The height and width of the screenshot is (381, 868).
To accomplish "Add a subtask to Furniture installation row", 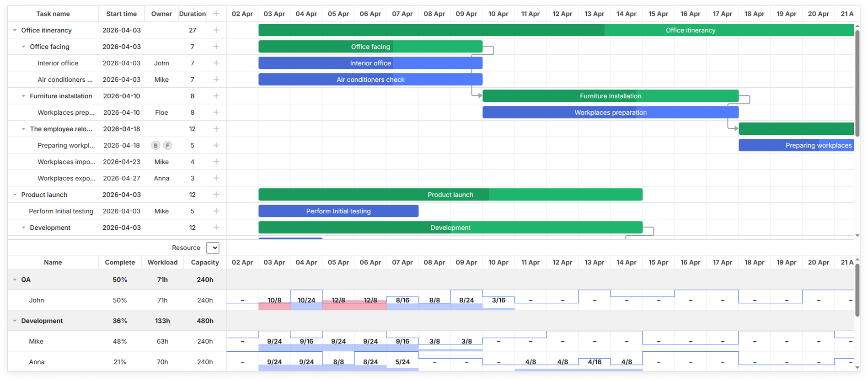I will pos(216,96).
